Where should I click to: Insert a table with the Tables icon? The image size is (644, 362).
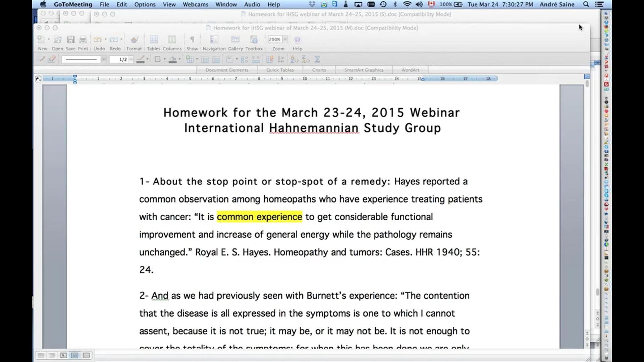pyautogui.click(x=153, y=40)
